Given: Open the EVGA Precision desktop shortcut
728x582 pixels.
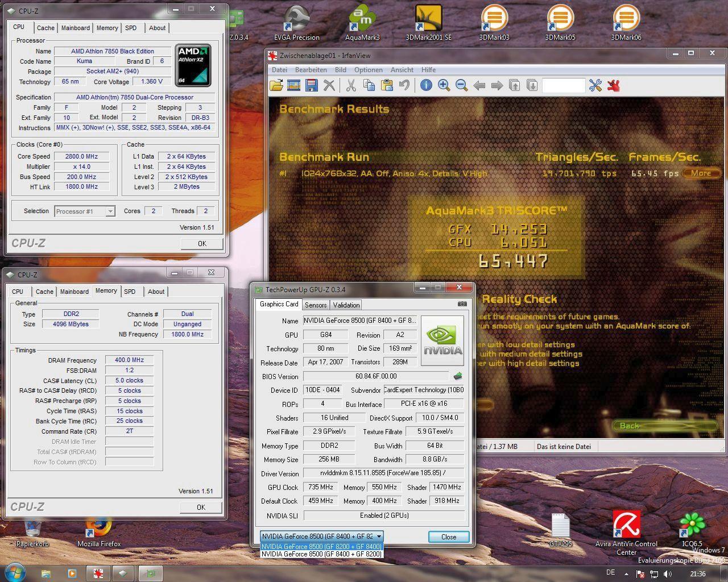Looking at the screenshot, I should (297, 23).
